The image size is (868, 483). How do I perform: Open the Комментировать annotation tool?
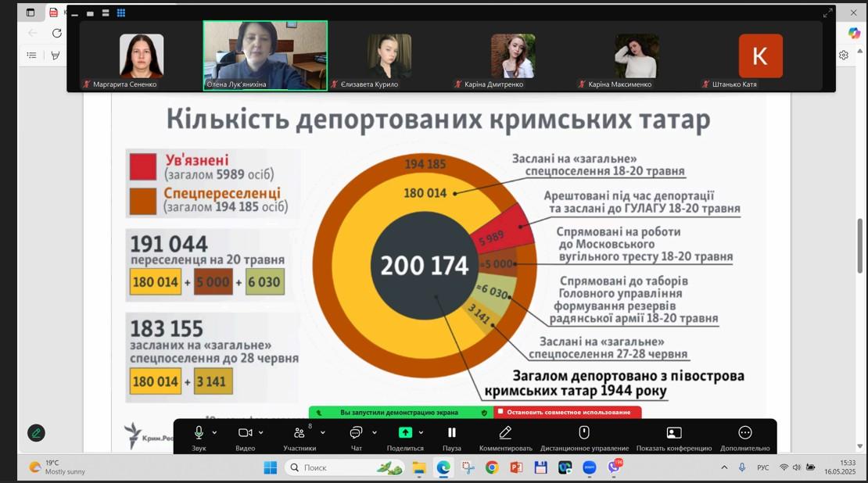[x=505, y=437]
